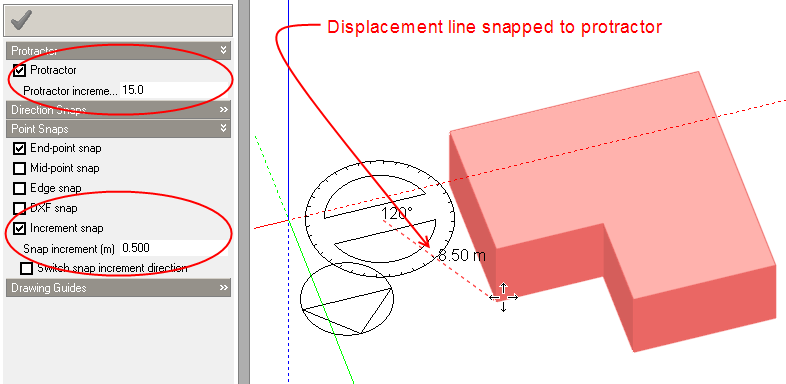This screenshot has width=786, height=384.
Task: Click the 120° angle label
Action: coord(397,214)
